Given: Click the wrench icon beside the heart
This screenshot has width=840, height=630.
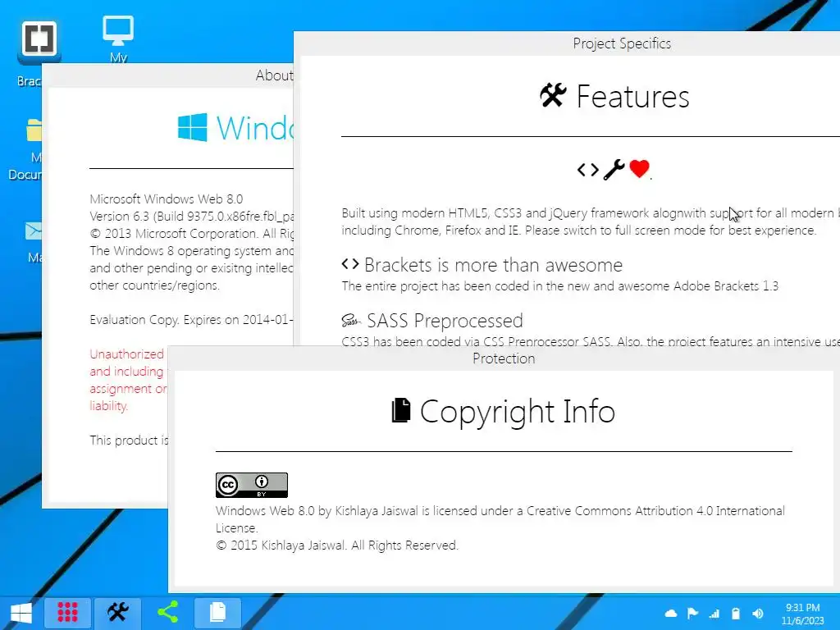Looking at the screenshot, I should 614,170.
